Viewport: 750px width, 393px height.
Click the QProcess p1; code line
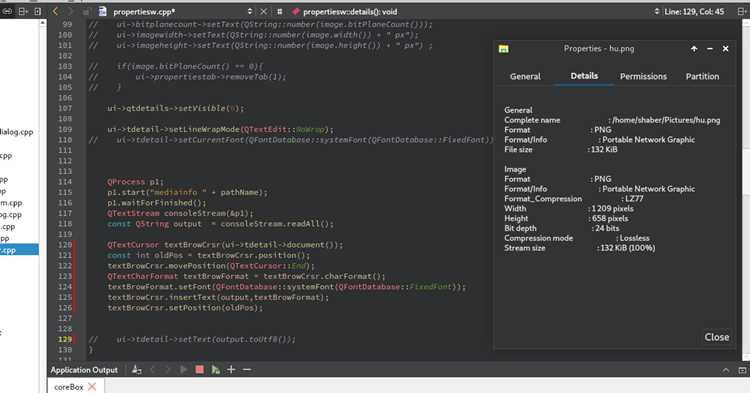pyautogui.click(x=135, y=182)
